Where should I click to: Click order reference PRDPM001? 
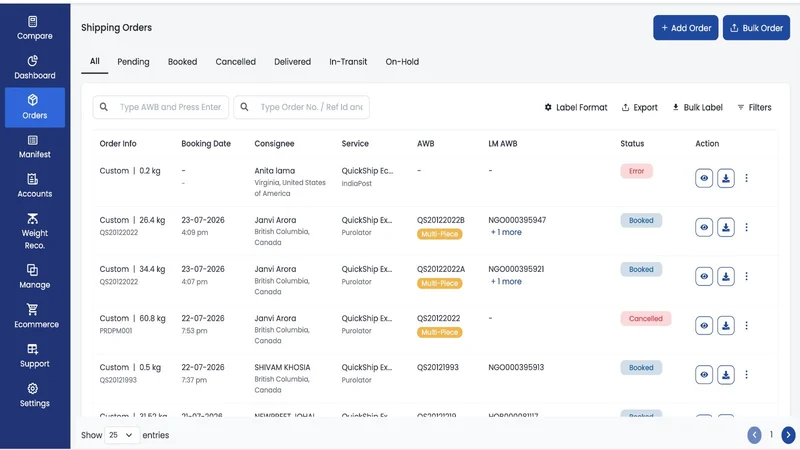pos(116,331)
